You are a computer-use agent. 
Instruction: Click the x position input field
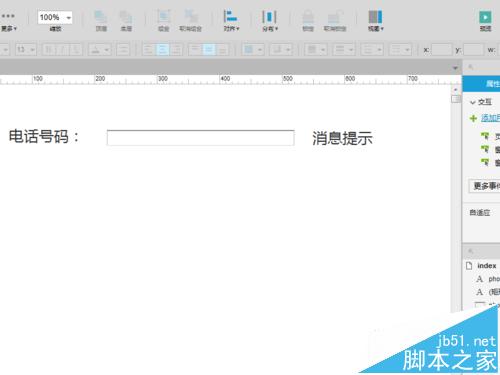442,50
